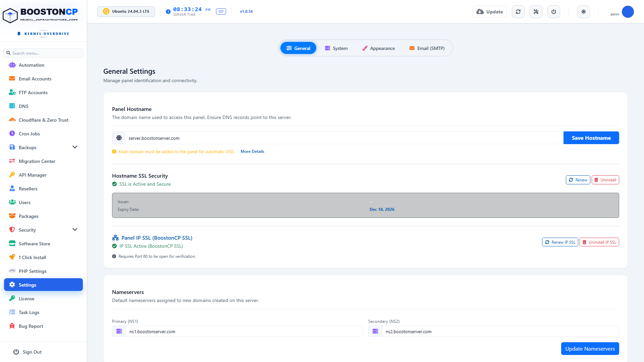Open Bug Report page
Screen dimensions: 644x362
coord(43,326)
